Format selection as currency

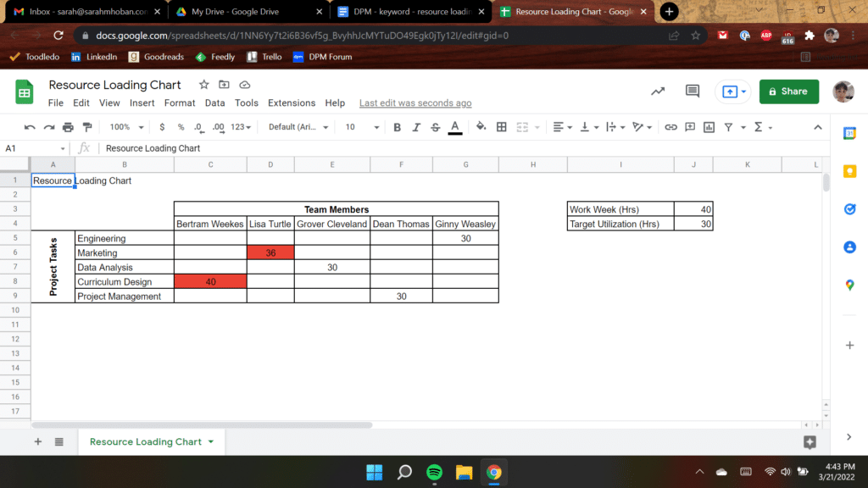[162, 127]
